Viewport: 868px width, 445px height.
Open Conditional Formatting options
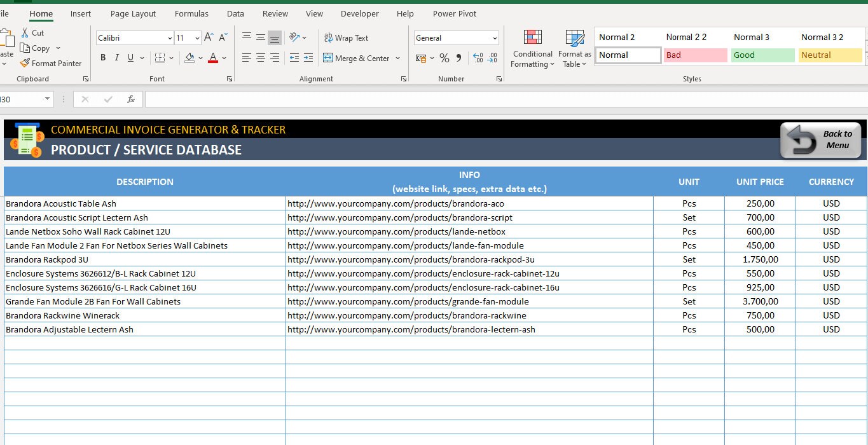coord(532,48)
